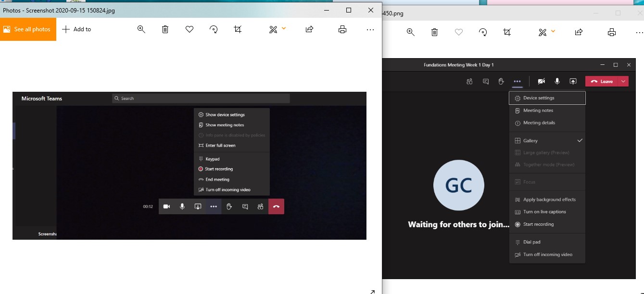Image resolution: width=644 pixels, height=294 pixels.
Task: Open Meeting notes in the right Teams menu
Action: point(547,110)
